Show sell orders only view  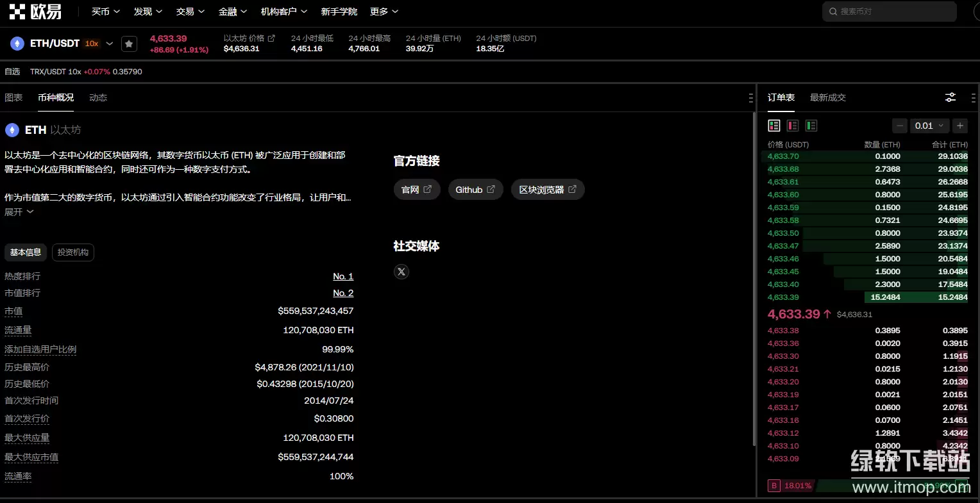793,126
